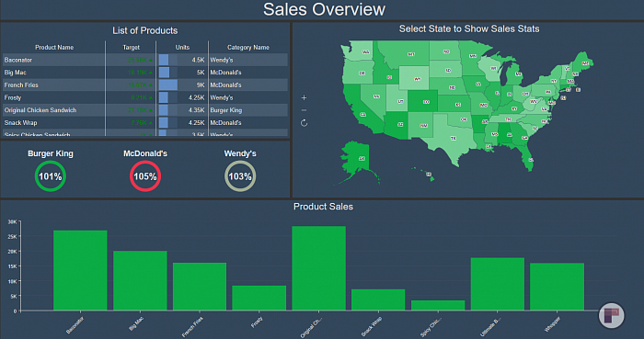Click the Baconator bar in Product Sales chart
644x339 pixels.
pos(80,270)
